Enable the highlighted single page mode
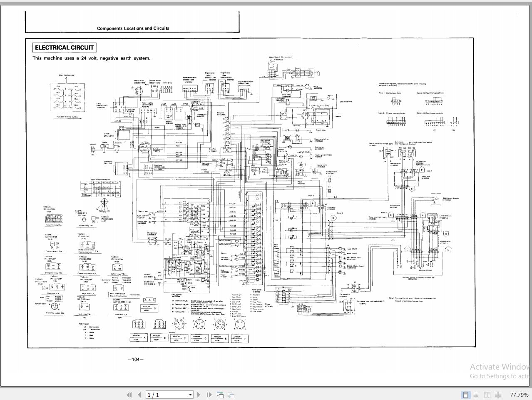Viewport: 532px width, 400px height. tap(465, 395)
